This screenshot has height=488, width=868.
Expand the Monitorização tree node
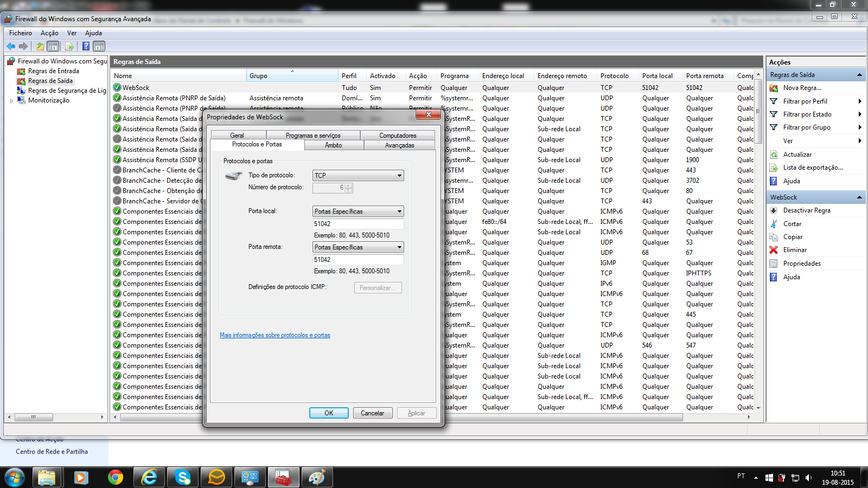pyautogui.click(x=11, y=101)
